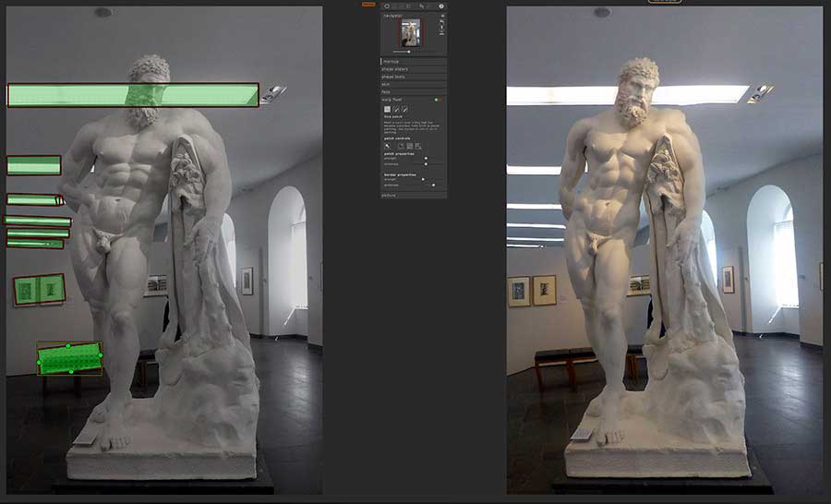Adjust the border properties strength slider
831x504 pixels.
tap(423, 179)
